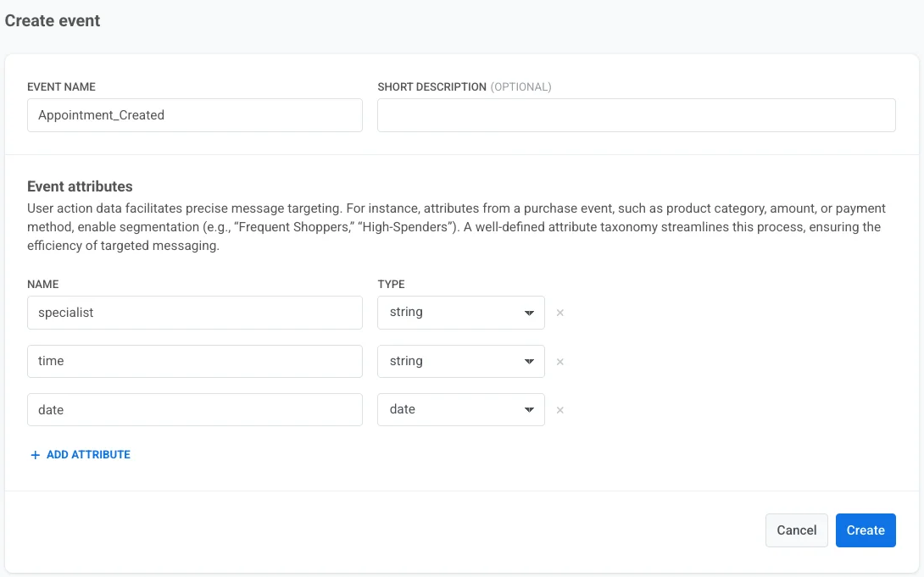Image resolution: width=924 pixels, height=577 pixels.
Task: Delete the time attribute row
Action: pyautogui.click(x=559, y=362)
